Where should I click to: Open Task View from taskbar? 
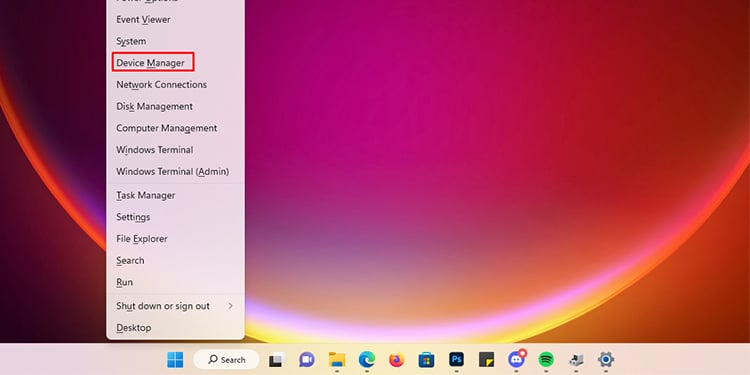coord(277,359)
